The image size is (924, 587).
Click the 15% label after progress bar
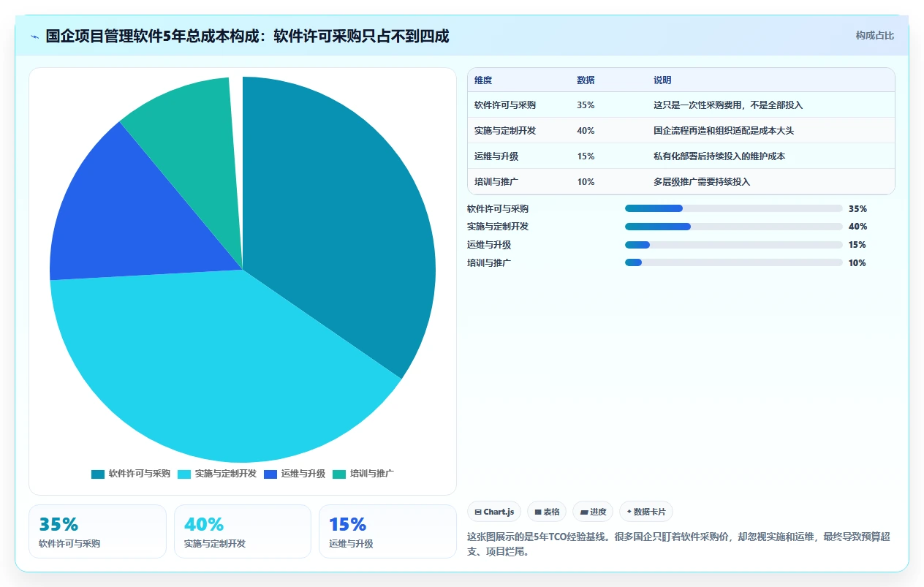coord(857,245)
